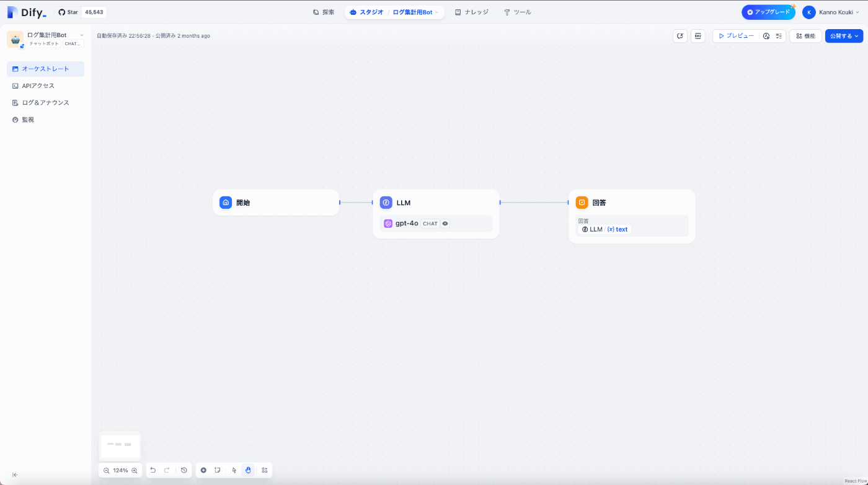Select 監視 in the sidebar
This screenshot has width=868, height=485.
coord(45,120)
